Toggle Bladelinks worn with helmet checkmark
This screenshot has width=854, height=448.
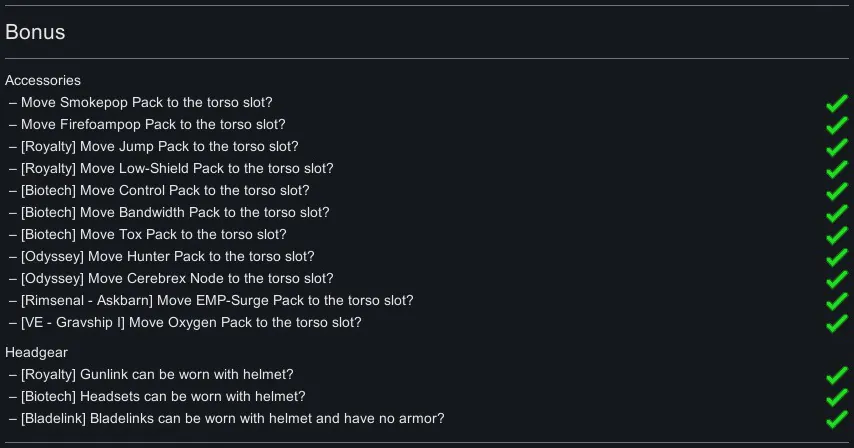point(836,419)
